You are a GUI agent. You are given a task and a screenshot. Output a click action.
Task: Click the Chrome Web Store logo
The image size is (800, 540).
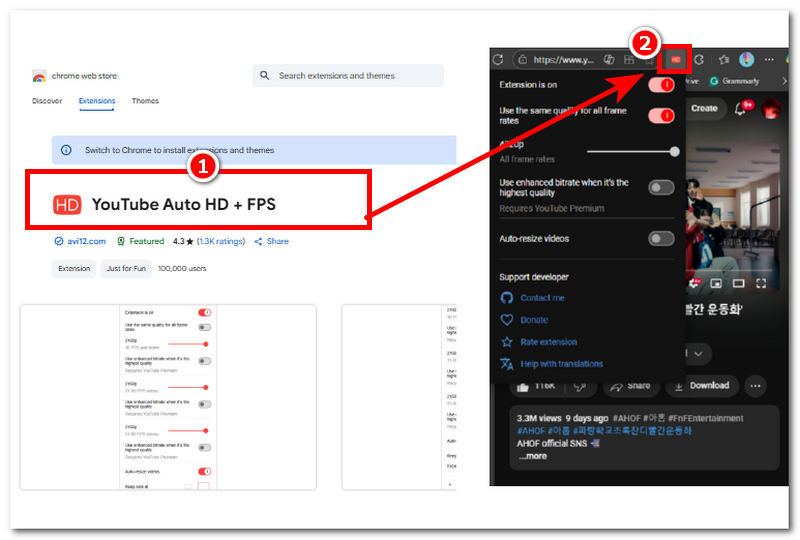tap(39, 76)
